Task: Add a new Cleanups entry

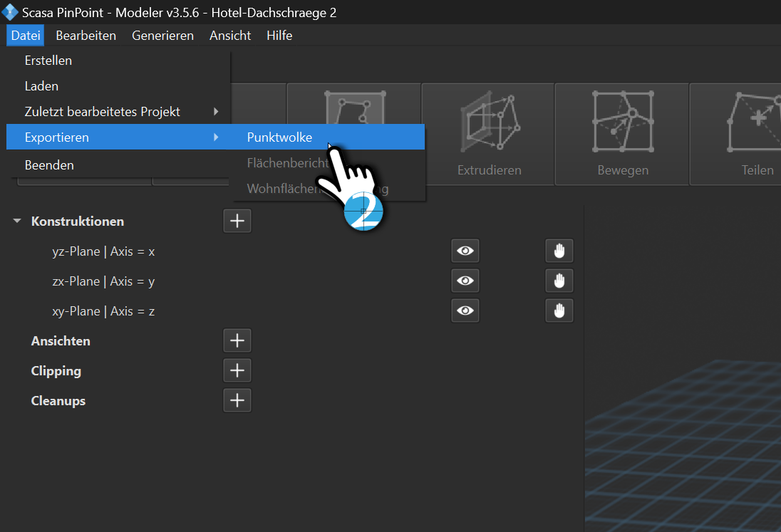Action: 237,401
